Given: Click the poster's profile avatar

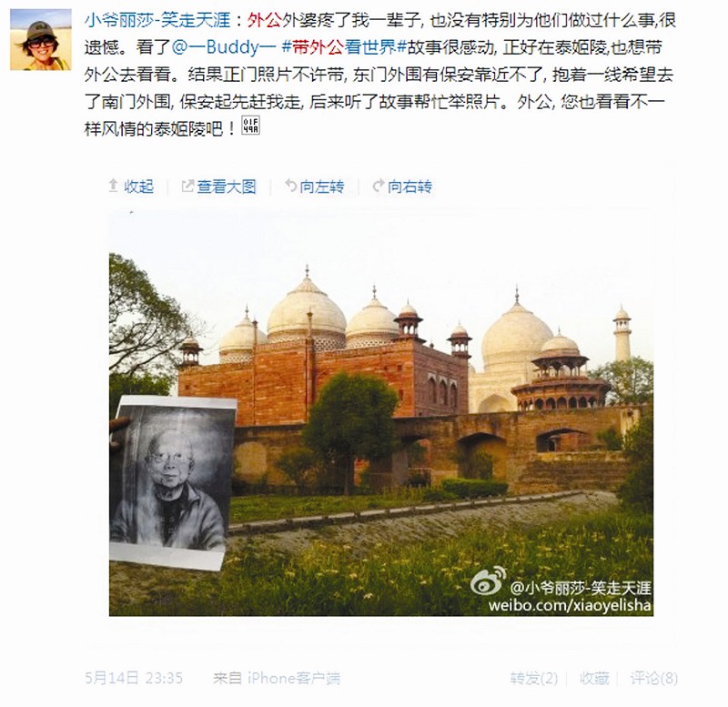Looking at the screenshot, I should 41,39.
